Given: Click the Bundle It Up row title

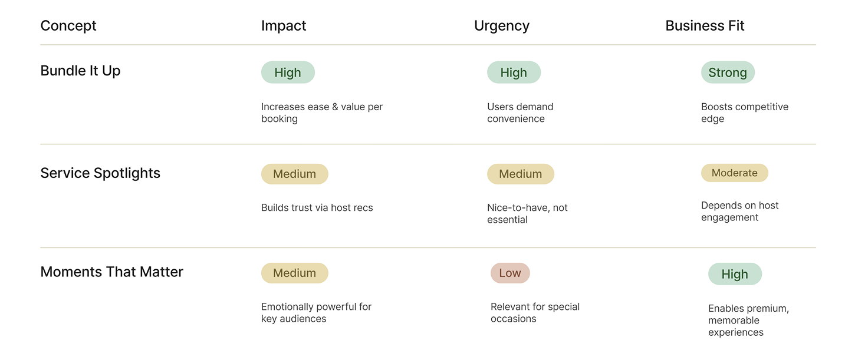Looking at the screenshot, I should pyautogui.click(x=80, y=71).
